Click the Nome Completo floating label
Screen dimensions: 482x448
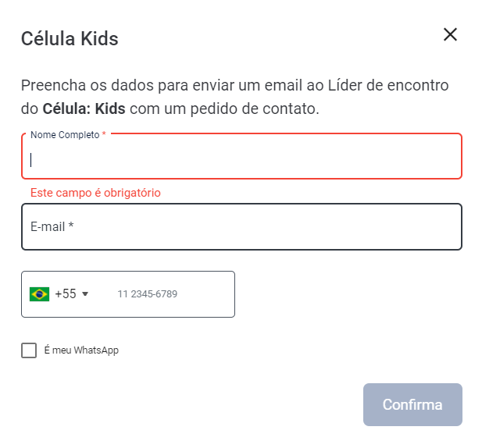point(65,135)
